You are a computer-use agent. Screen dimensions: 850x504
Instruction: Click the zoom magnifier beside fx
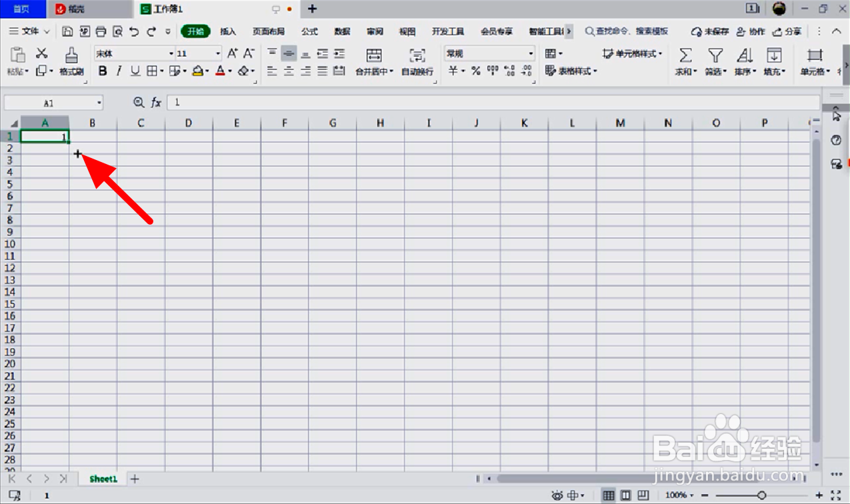pos(139,103)
